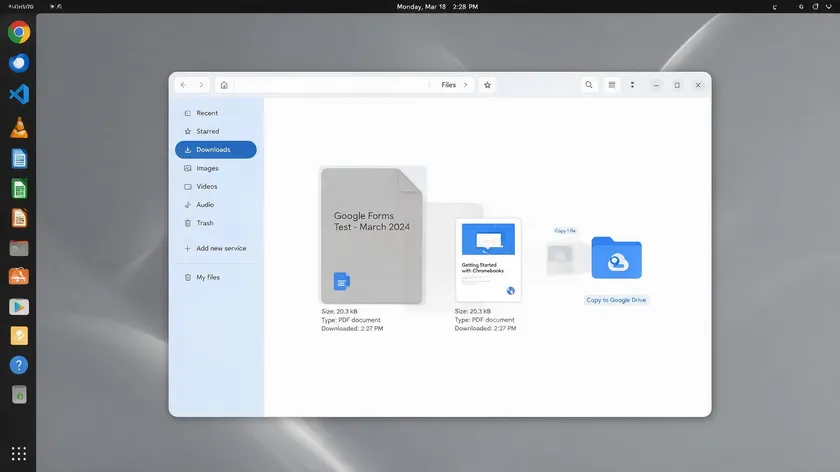Switch to list view layout

tap(612, 85)
